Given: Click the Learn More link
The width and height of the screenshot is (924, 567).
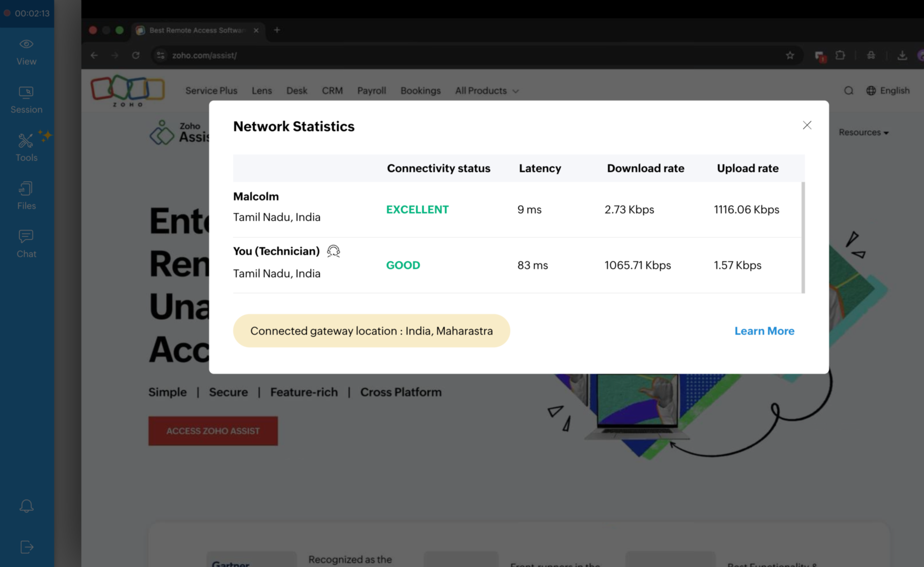Looking at the screenshot, I should coord(764,331).
